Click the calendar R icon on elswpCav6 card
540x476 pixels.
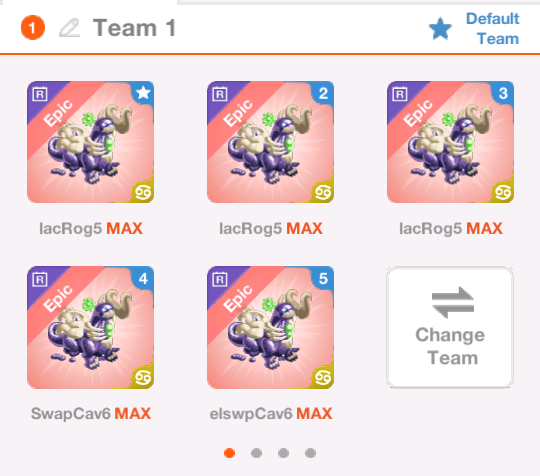pos(220,279)
